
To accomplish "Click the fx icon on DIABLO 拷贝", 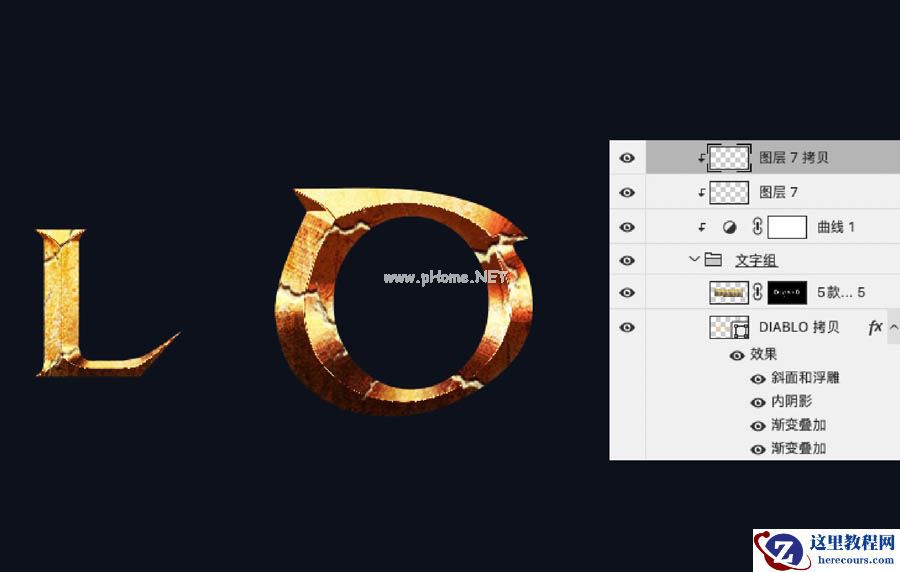I will pos(875,327).
